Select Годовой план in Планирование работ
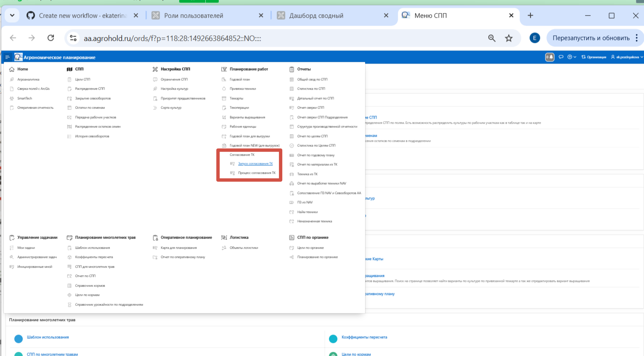The width and height of the screenshot is (644, 356). (240, 79)
